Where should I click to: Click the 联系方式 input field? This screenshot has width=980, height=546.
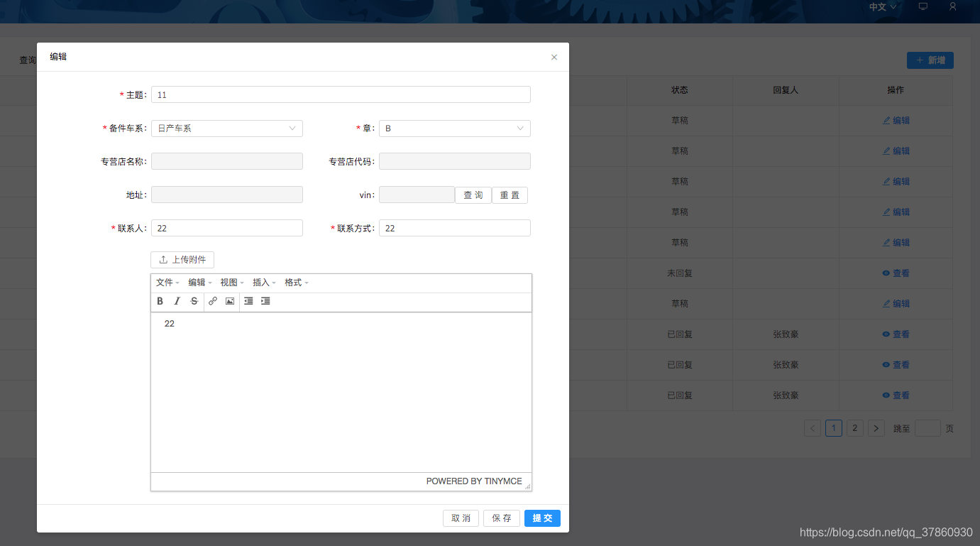455,228
